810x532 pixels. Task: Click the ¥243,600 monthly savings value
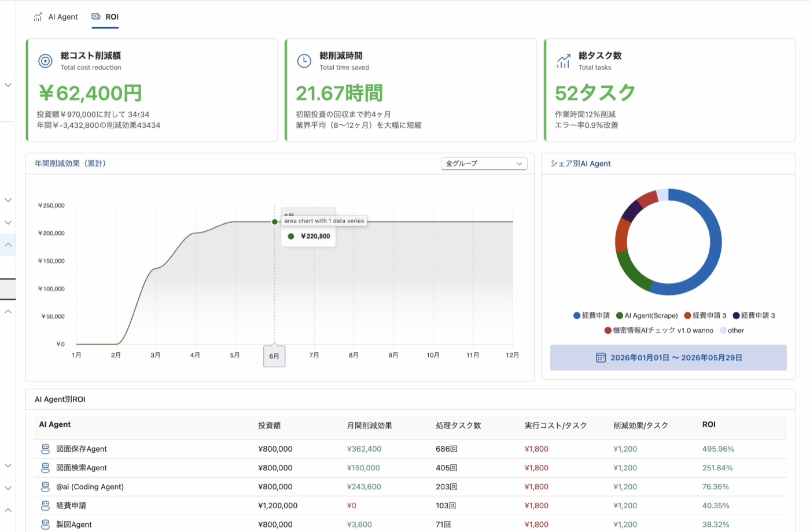click(364, 487)
